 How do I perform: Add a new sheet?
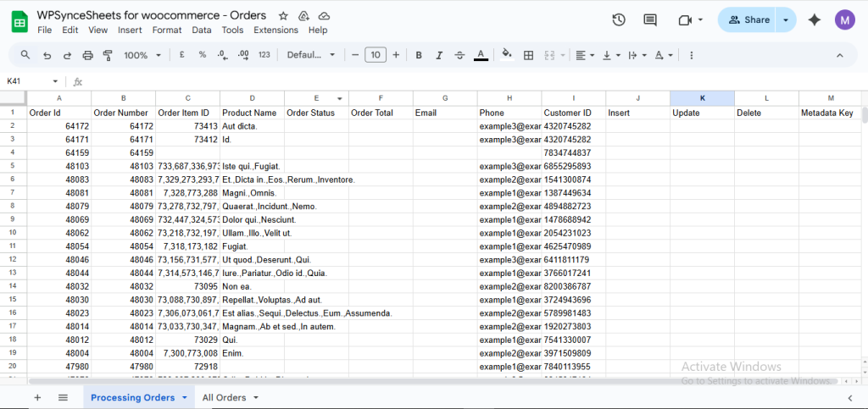(x=37, y=397)
